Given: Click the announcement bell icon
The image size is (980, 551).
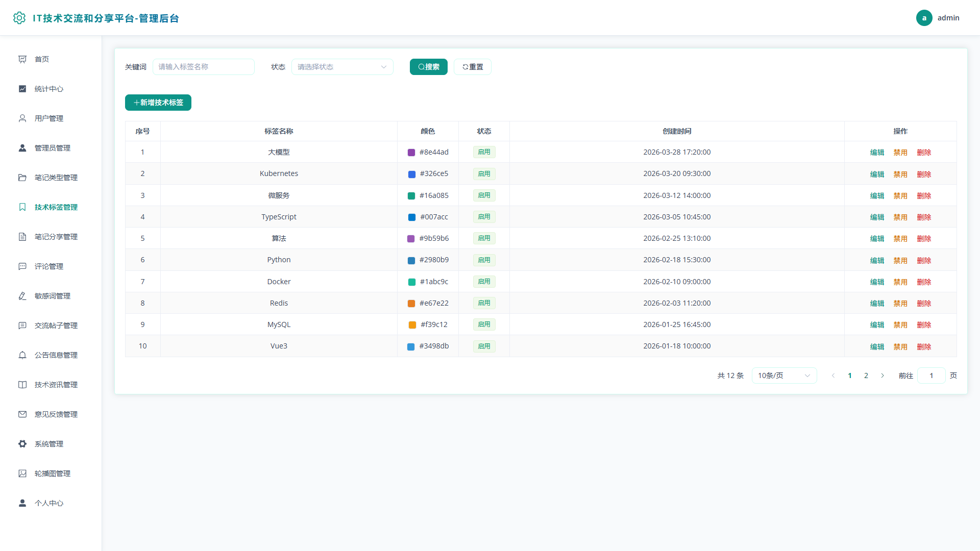Looking at the screenshot, I should coord(22,355).
